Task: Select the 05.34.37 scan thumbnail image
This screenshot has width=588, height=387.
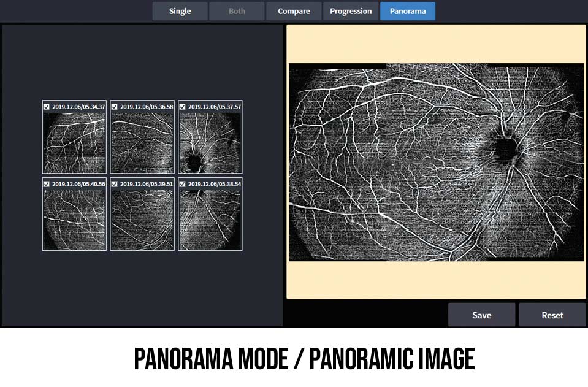Action: [x=74, y=142]
